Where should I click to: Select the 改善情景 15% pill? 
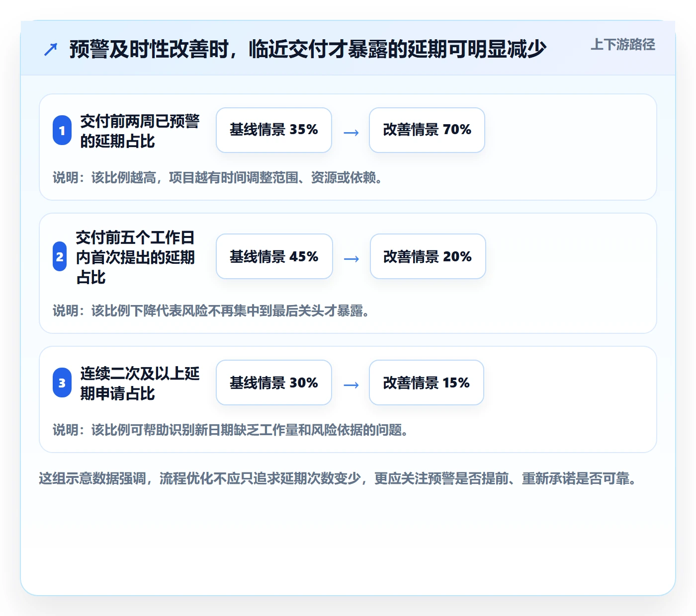click(427, 383)
